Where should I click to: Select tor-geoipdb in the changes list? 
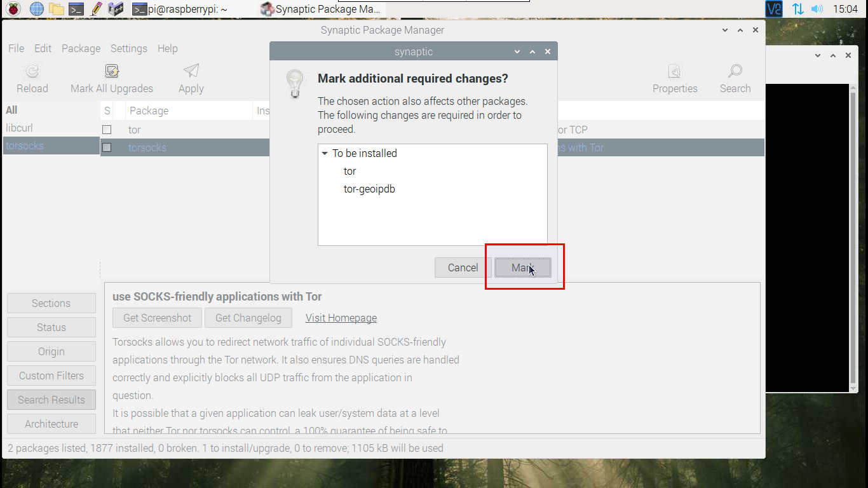click(369, 189)
